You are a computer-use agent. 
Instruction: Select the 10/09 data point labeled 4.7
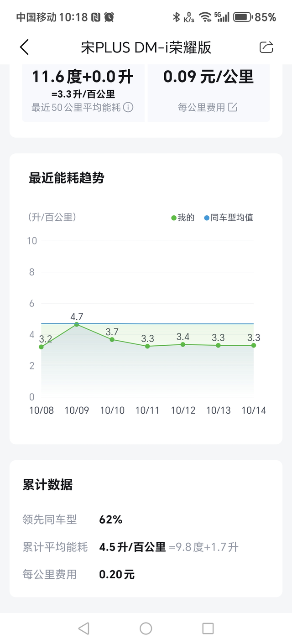click(x=77, y=324)
